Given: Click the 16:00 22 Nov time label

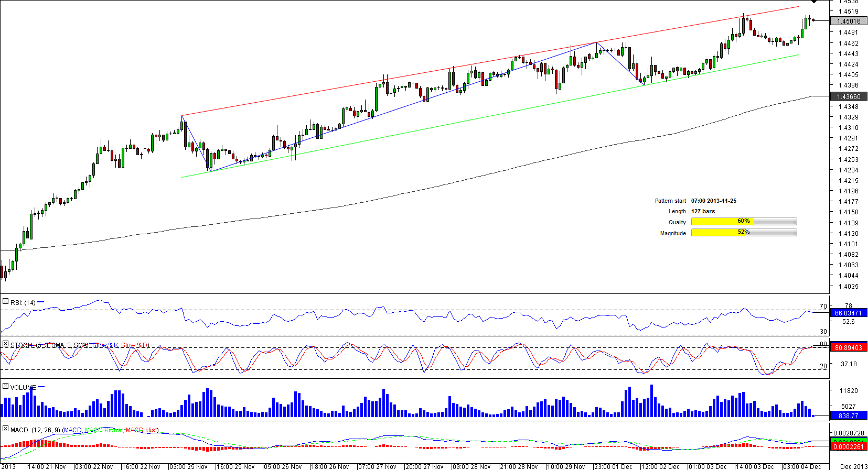Looking at the screenshot, I should [x=142, y=467].
